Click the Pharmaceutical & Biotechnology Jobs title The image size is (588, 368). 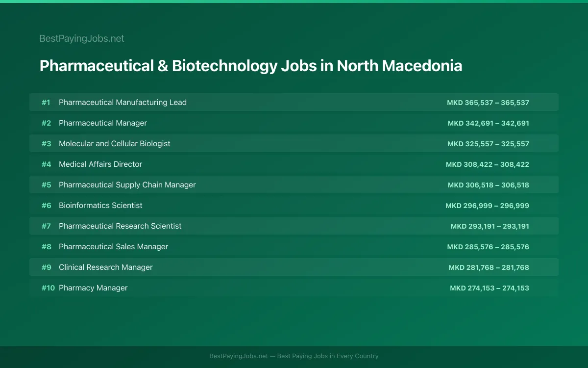pyautogui.click(x=251, y=66)
